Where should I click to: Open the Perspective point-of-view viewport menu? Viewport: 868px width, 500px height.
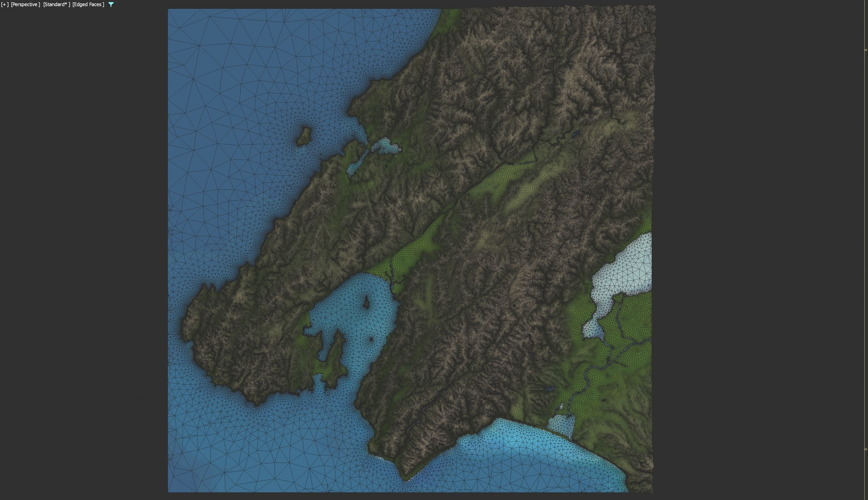pyautogui.click(x=25, y=5)
